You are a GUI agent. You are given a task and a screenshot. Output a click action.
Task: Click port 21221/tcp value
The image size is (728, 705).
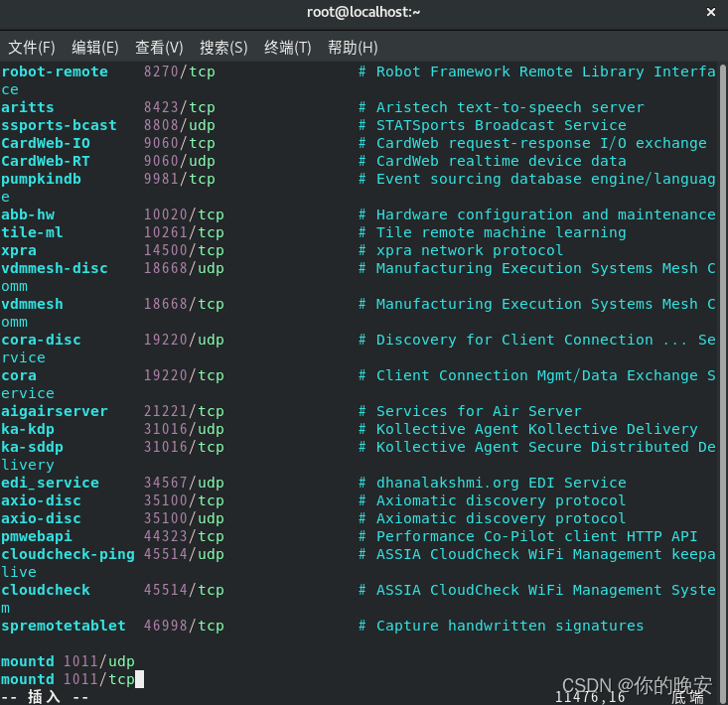pos(184,411)
